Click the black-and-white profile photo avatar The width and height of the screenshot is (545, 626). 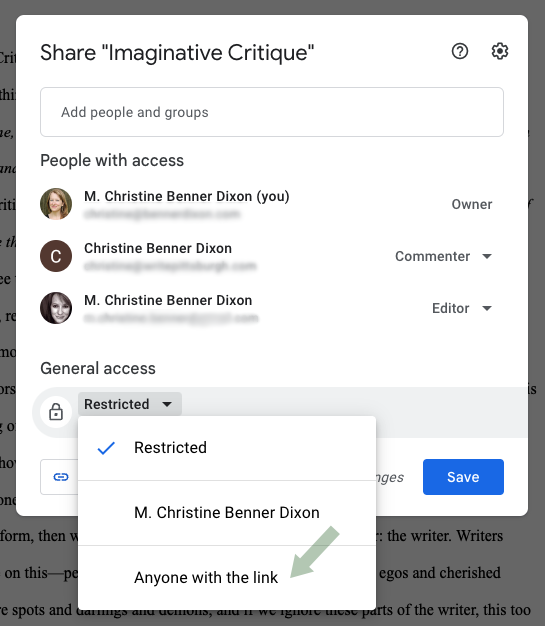[56, 308]
